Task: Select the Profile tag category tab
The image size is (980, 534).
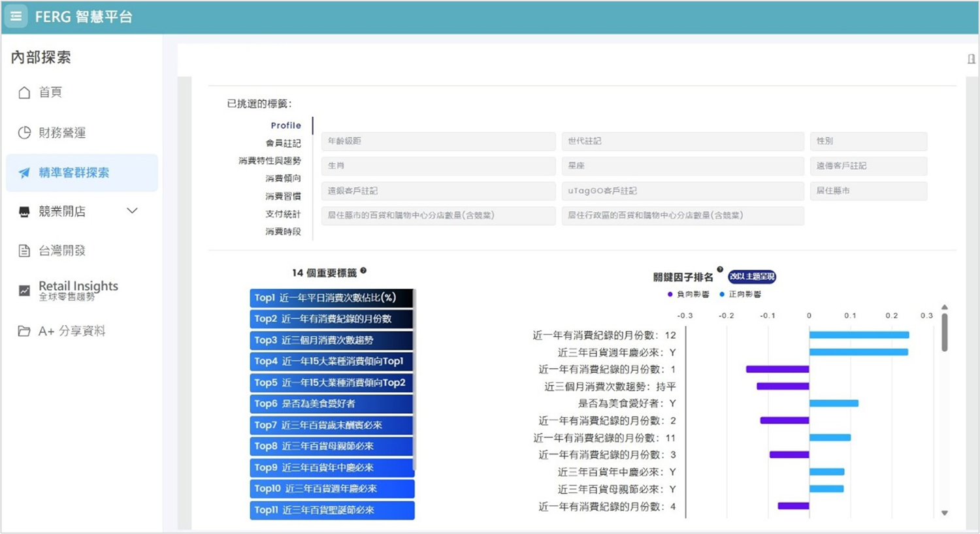Action: 286,125
